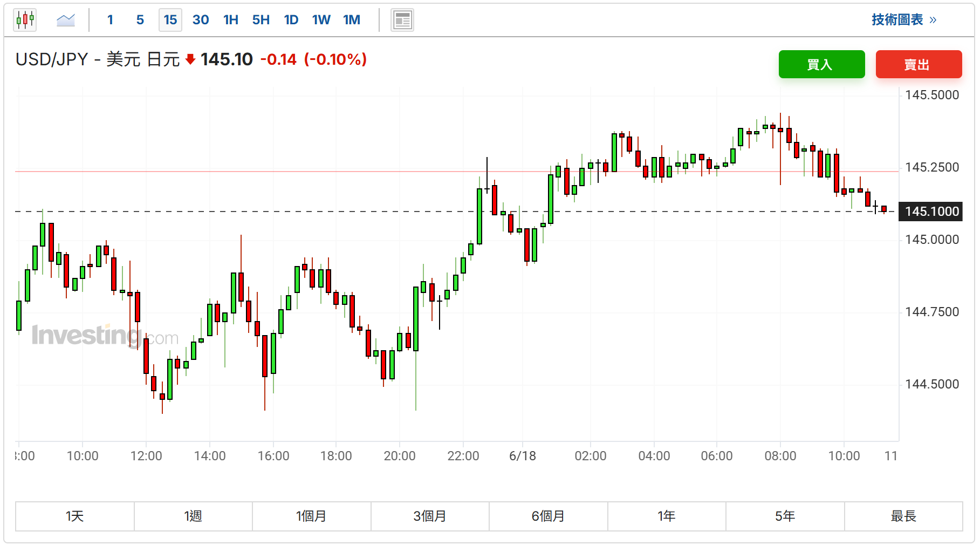The image size is (980, 552).
Task: Click the 12:00 time label
Action: point(146,456)
